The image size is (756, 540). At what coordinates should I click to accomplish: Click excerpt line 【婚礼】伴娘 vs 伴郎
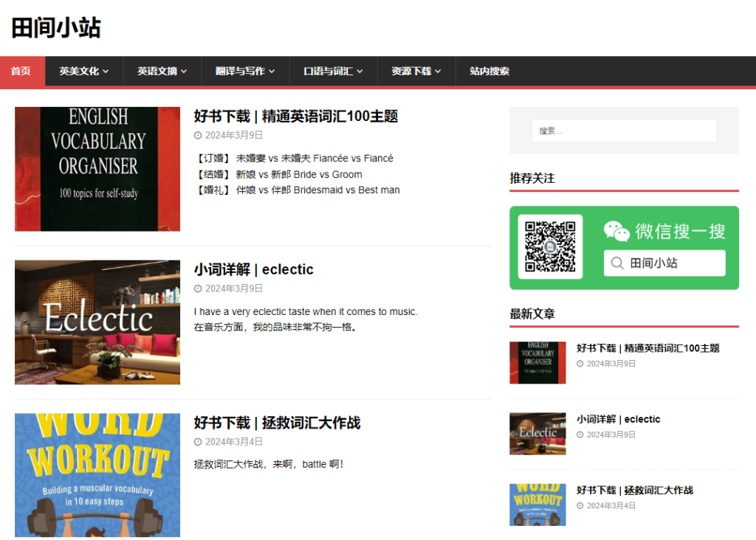(x=297, y=190)
